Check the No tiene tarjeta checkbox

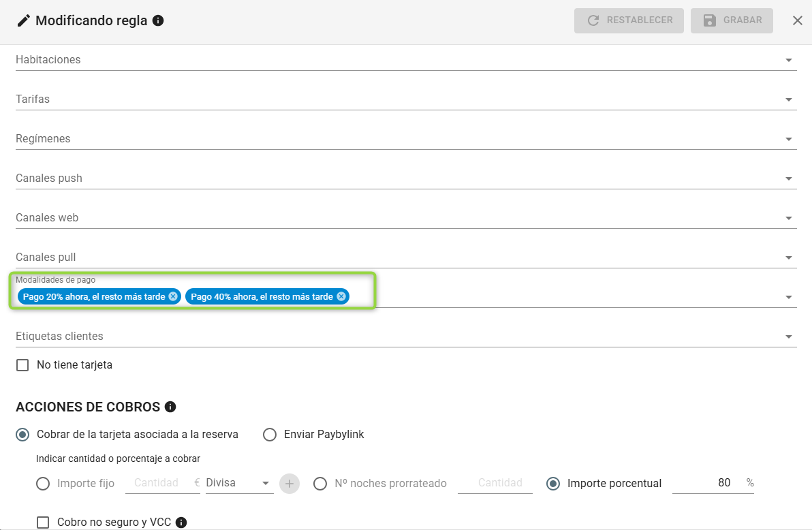click(x=23, y=365)
